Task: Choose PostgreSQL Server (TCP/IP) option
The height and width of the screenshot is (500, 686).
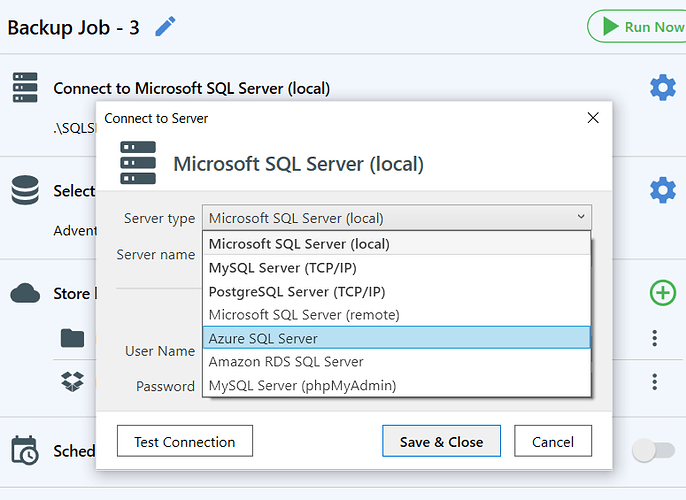Action: click(x=396, y=291)
